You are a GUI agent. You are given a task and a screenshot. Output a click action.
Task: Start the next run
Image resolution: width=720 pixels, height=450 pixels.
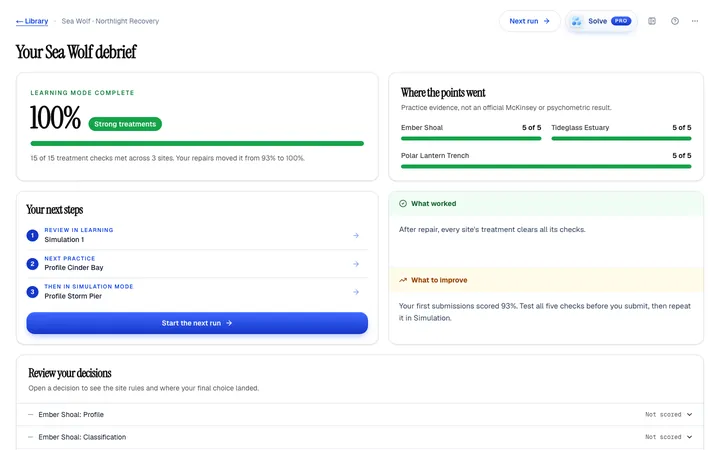point(197,323)
